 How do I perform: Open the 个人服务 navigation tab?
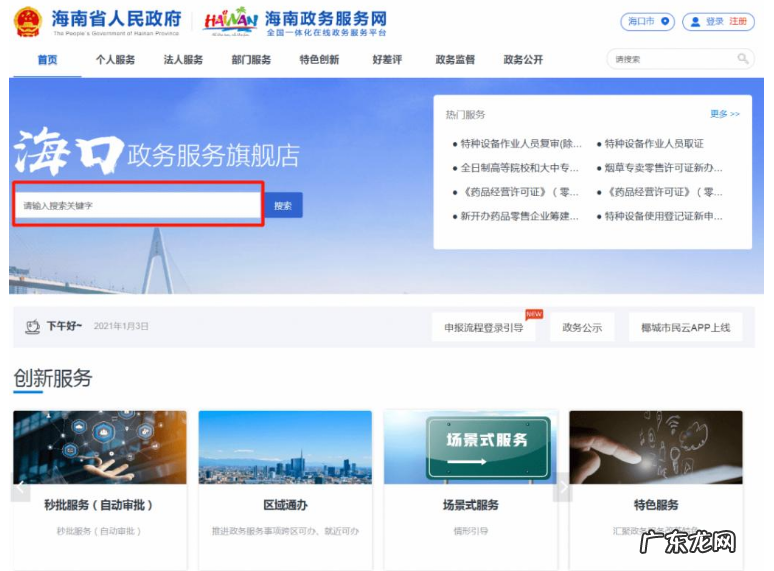coord(115,60)
